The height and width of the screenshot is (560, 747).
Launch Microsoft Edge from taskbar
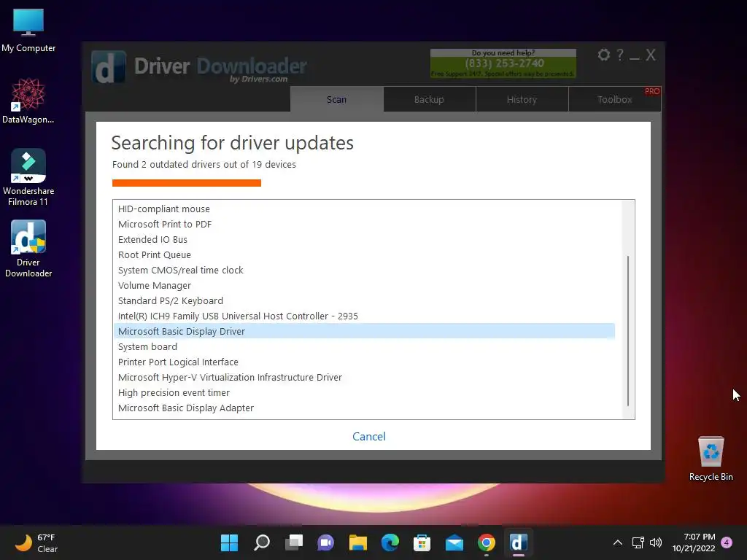click(390, 542)
